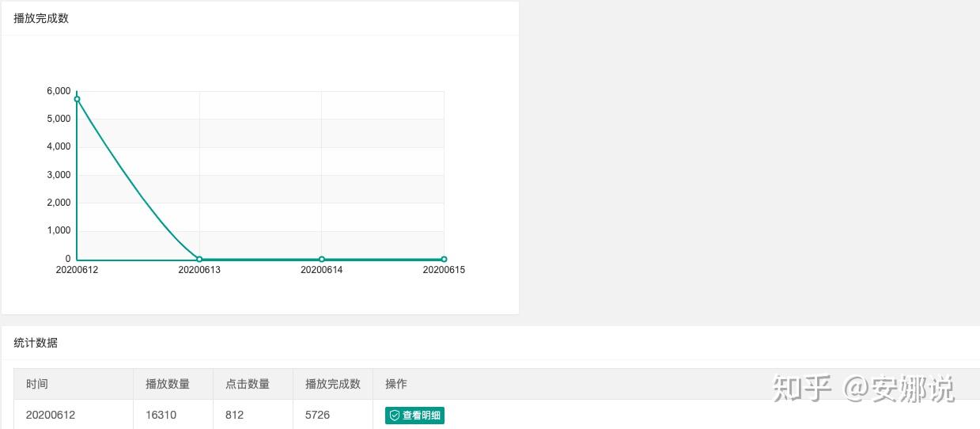The width and height of the screenshot is (980, 429).
Task: Click the 20200612 x-axis label
Action: tap(77, 270)
